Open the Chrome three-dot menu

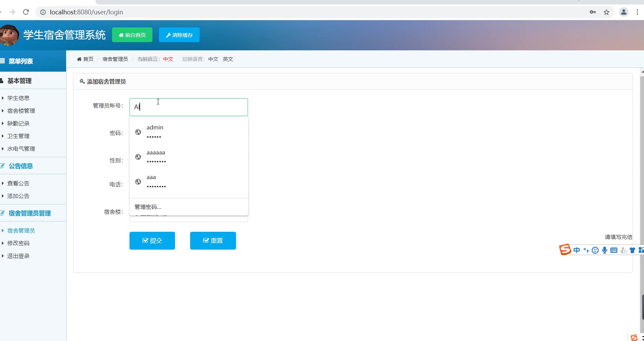(x=637, y=12)
